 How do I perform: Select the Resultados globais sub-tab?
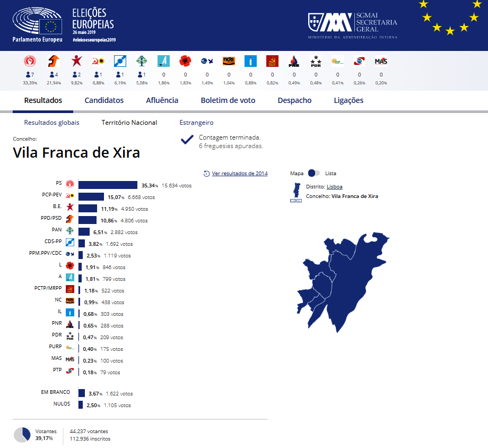click(51, 123)
